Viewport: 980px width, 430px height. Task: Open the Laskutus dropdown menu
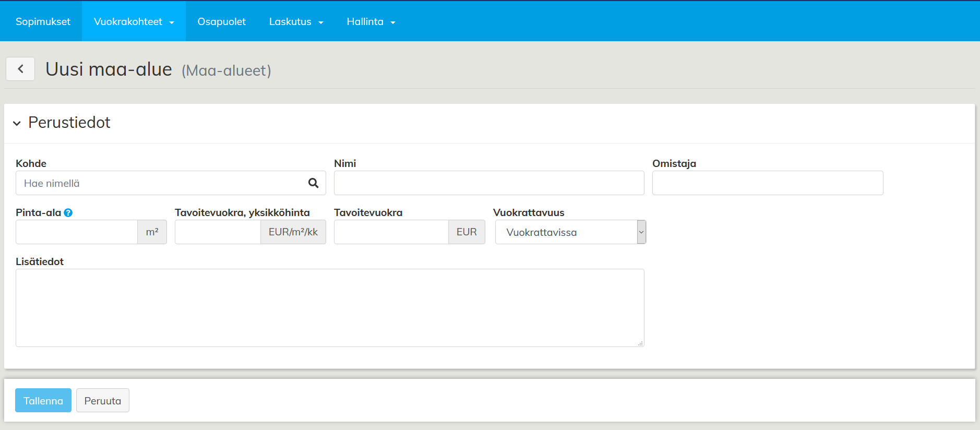click(x=296, y=22)
